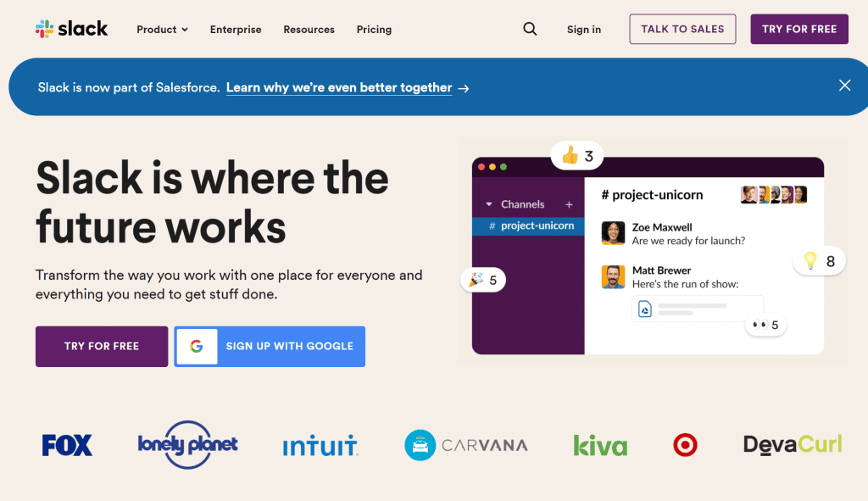Click the eyes emoji reaction badge
Viewport: 868px width, 501px height.
pos(765,325)
